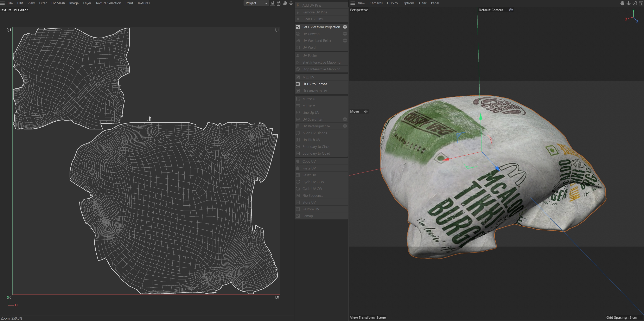The height and width of the screenshot is (321, 644).
Task: Open the Project dropdown
Action: point(256,3)
